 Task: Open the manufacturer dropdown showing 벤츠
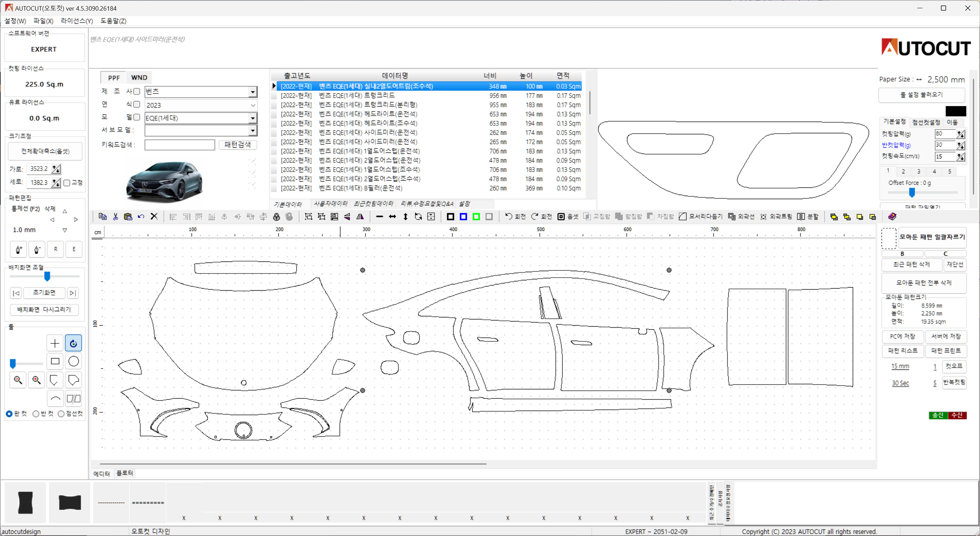(253, 92)
